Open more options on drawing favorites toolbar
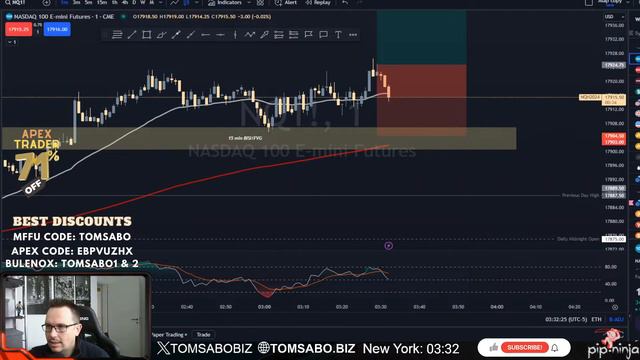 pyautogui.click(x=353, y=35)
